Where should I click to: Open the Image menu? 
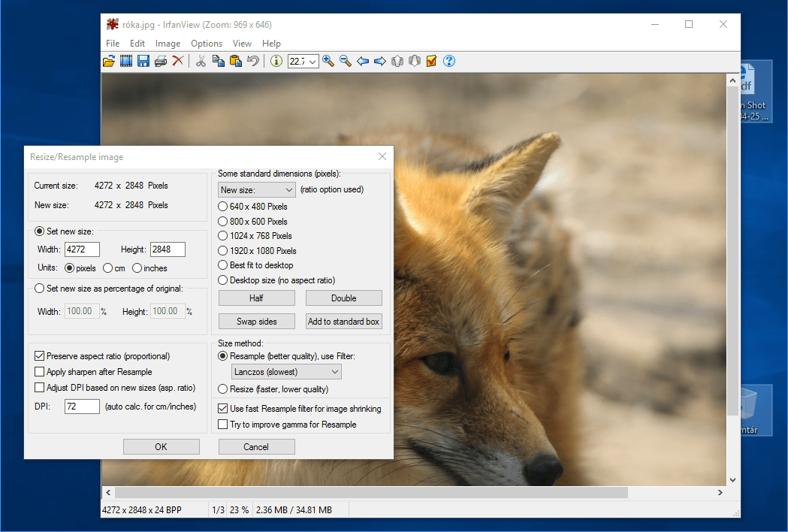point(168,44)
